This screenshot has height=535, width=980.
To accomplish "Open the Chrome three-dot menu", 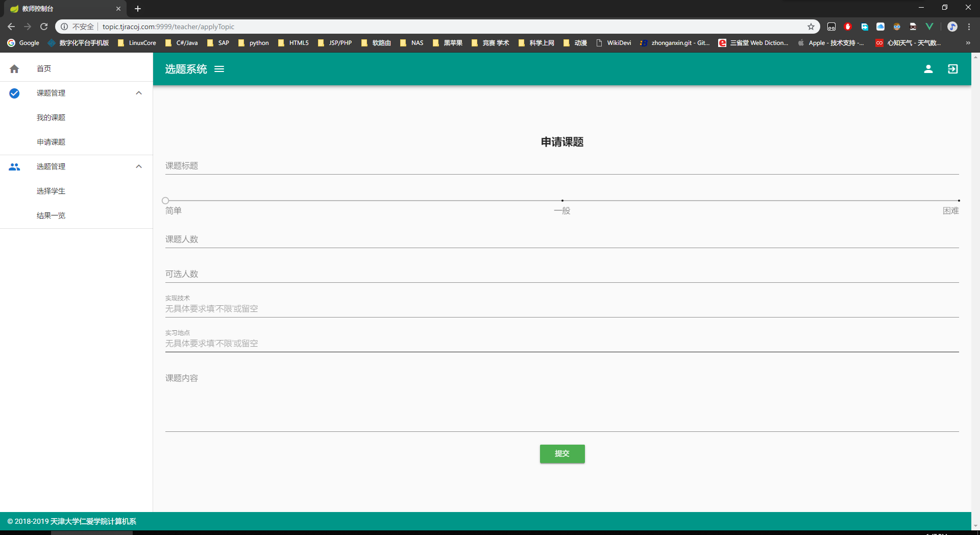I will click(x=969, y=27).
